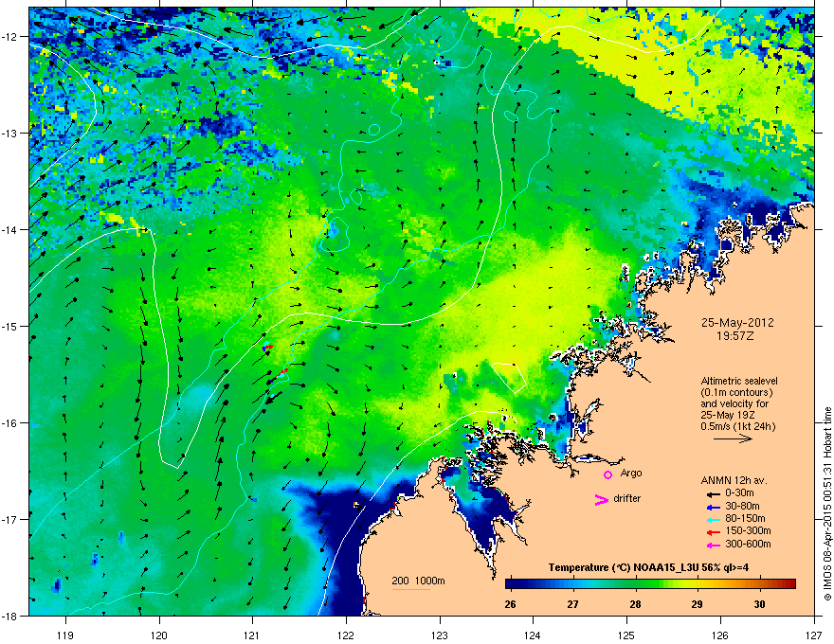Select the black 0-30m arrow in legend
The height and width of the screenshot is (644, 834).
(x=714, y=494)
